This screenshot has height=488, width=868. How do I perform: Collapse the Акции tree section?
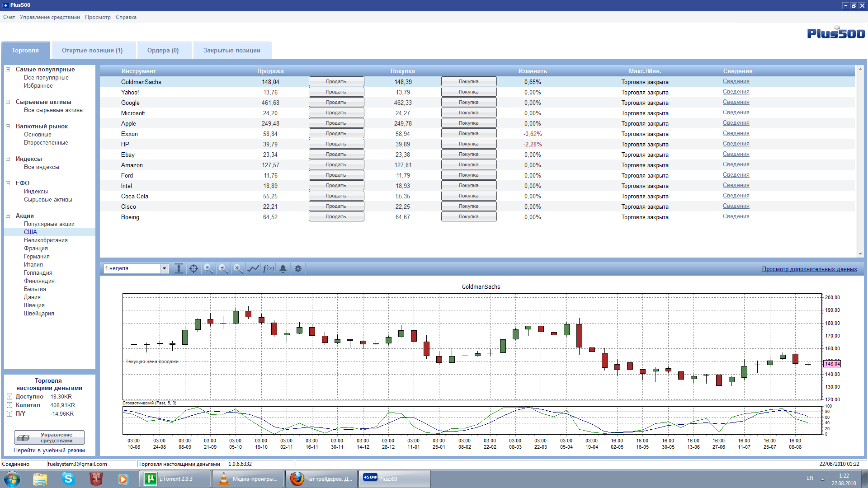point(8,216)
